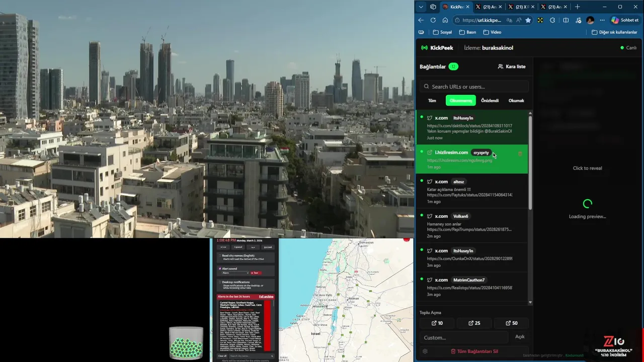644x362 pixels.
Task: Toggle split screen view icon
Action: coord(566,20)
